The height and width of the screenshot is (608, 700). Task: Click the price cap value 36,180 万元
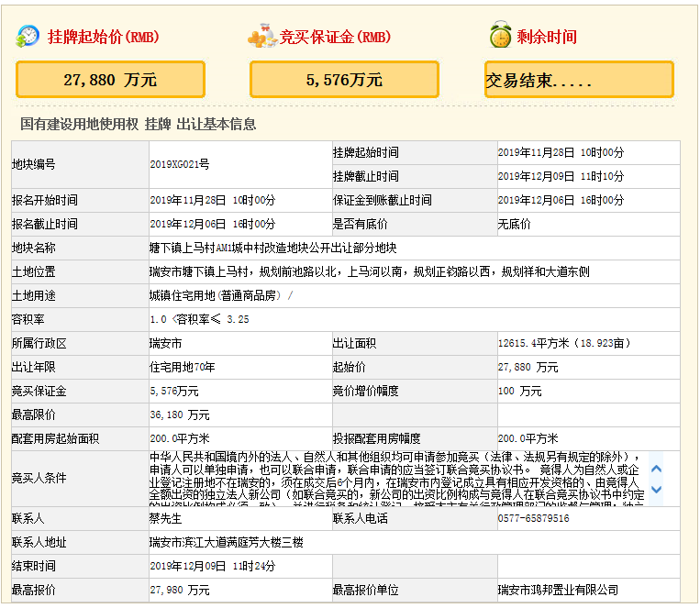180,415
